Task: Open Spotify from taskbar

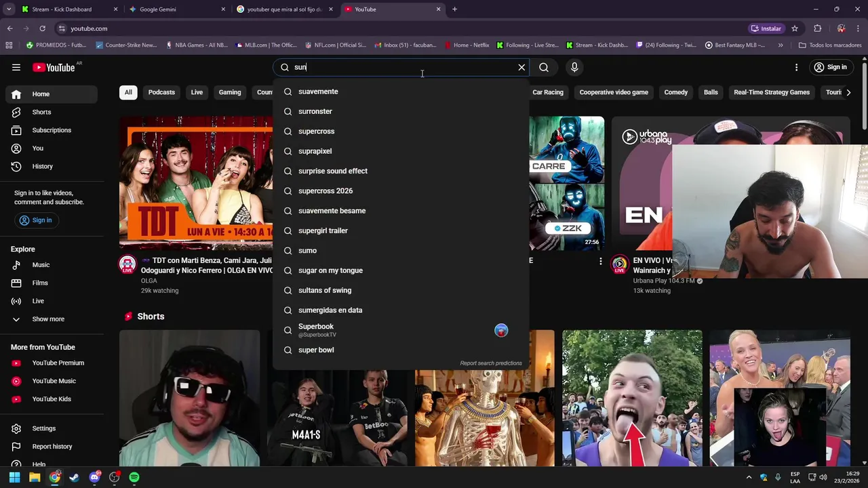Action: (134, 477)
